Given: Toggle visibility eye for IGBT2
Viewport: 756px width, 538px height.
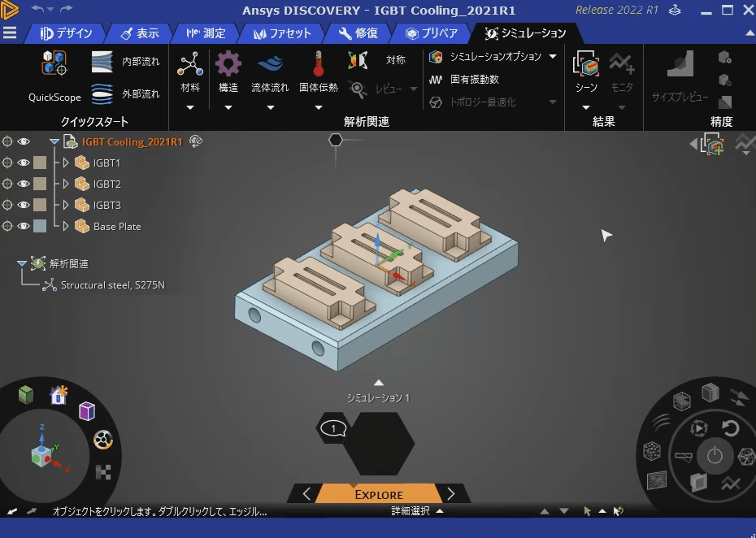Looking at the screenshot, I should (23, 184).
